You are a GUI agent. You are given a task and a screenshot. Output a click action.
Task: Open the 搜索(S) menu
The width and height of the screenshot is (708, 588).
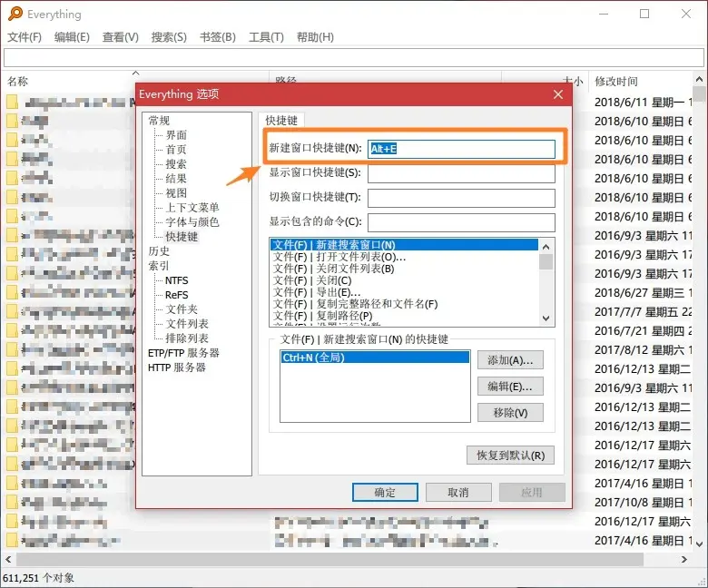coord(169,37)
